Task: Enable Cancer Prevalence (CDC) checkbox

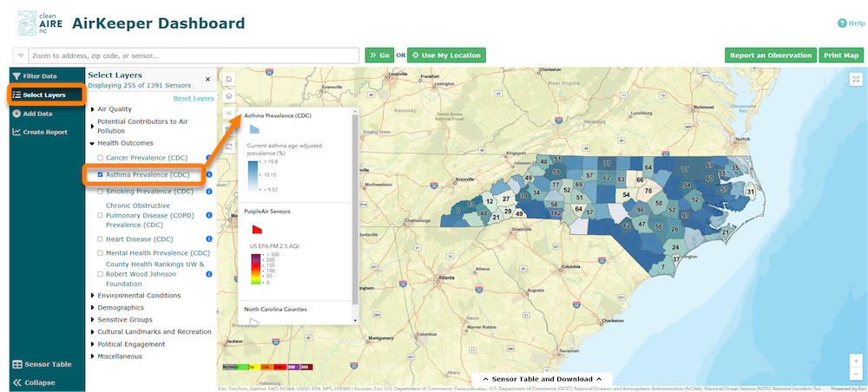Action: 101,158
